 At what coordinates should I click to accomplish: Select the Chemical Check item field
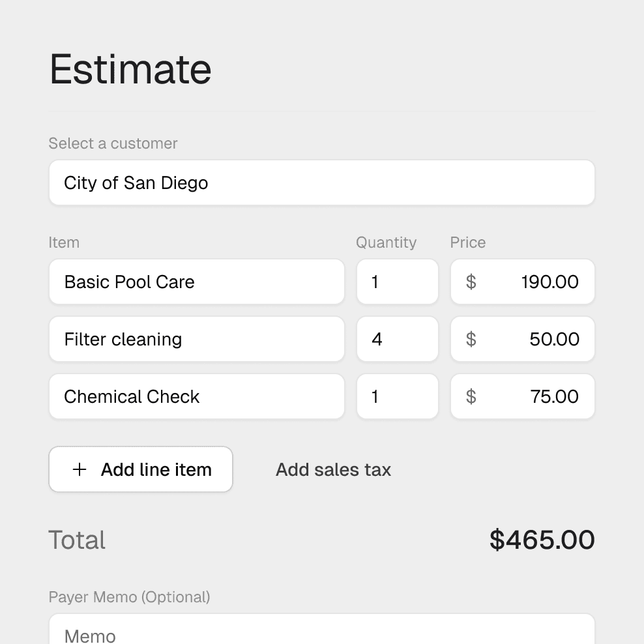pos(196,396)
